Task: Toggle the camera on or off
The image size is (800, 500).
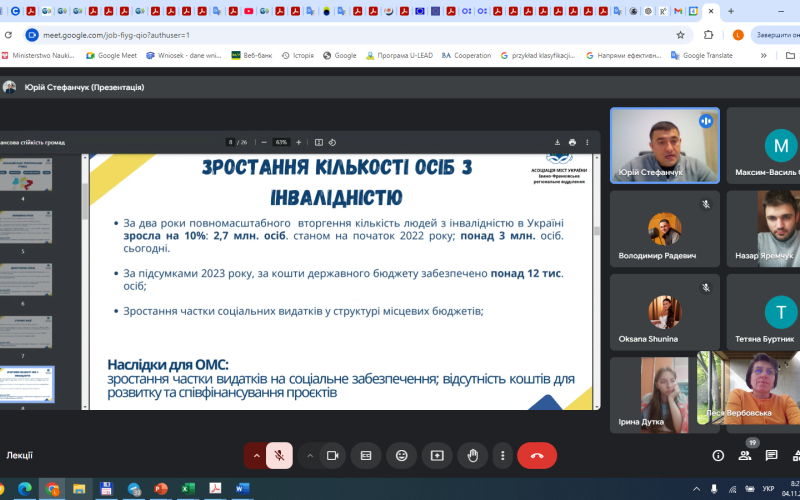Action: tap(333, 456)
